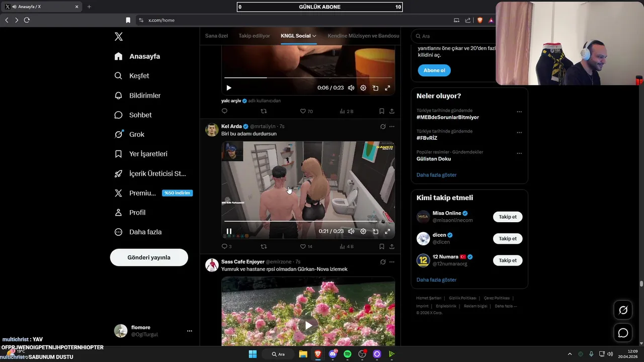Share the yalc arşiv post

click(392, 111)
